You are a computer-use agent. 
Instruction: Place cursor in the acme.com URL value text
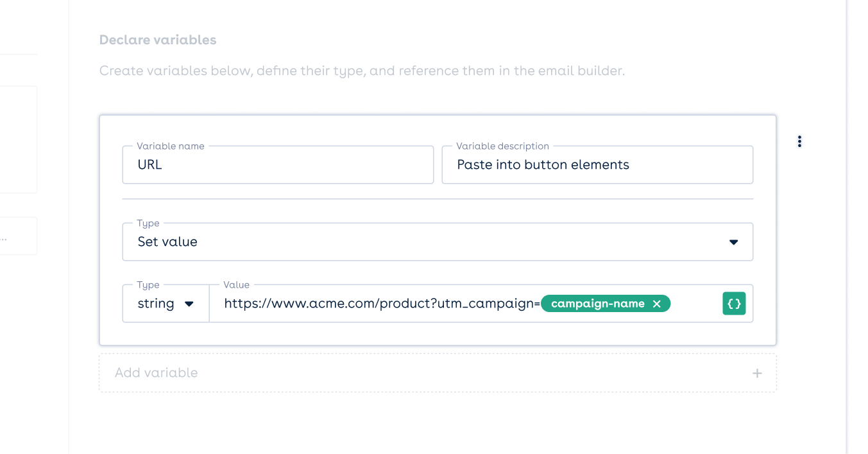tap(382, 304)
